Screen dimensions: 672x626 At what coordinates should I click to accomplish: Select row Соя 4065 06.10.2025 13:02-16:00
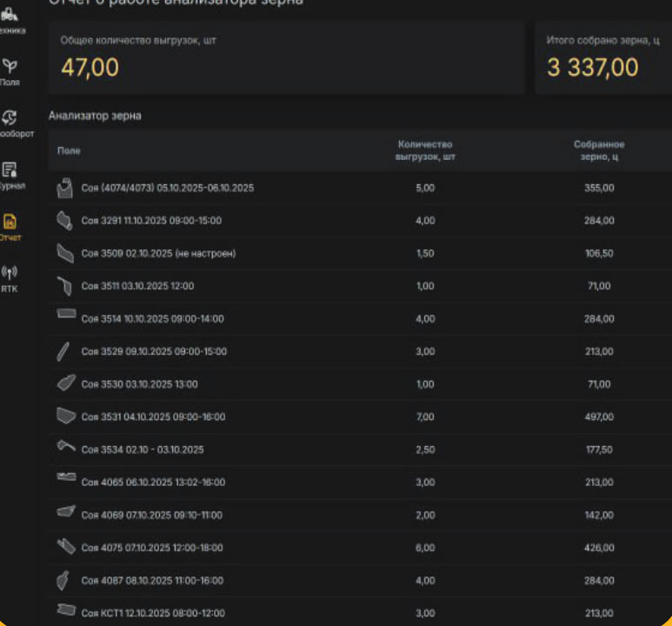360,483
